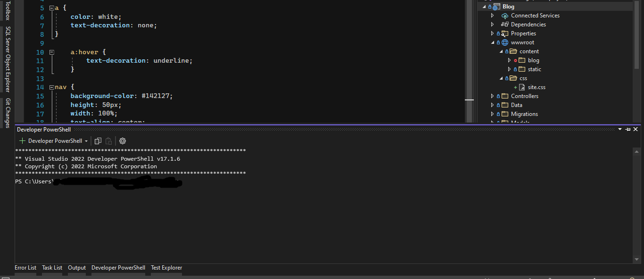Collapse the nav CSS rule block

click(x=51, y=87)
